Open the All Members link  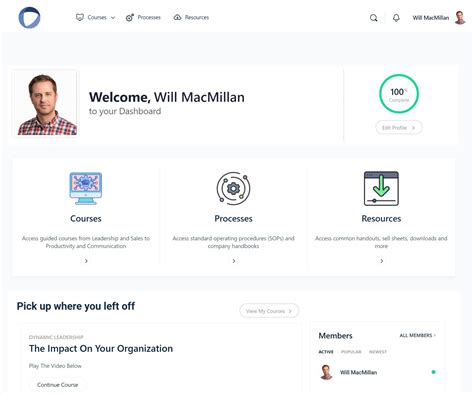click(418, 335)
